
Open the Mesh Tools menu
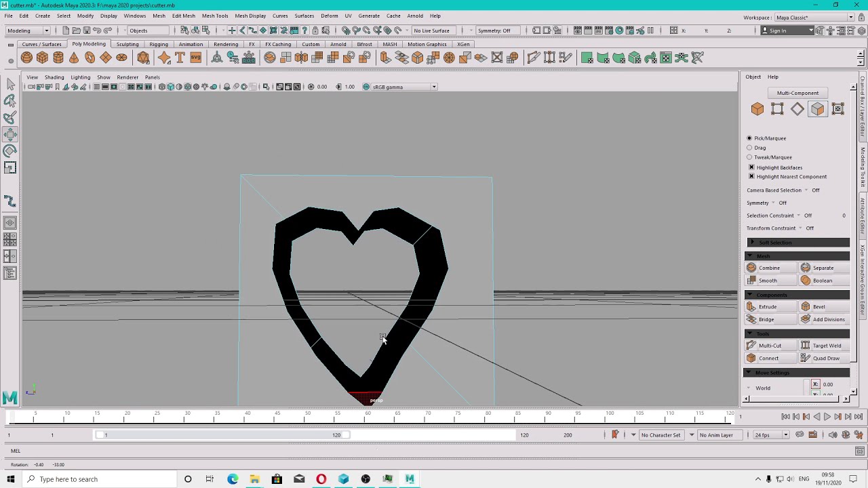tap(215, 16)
